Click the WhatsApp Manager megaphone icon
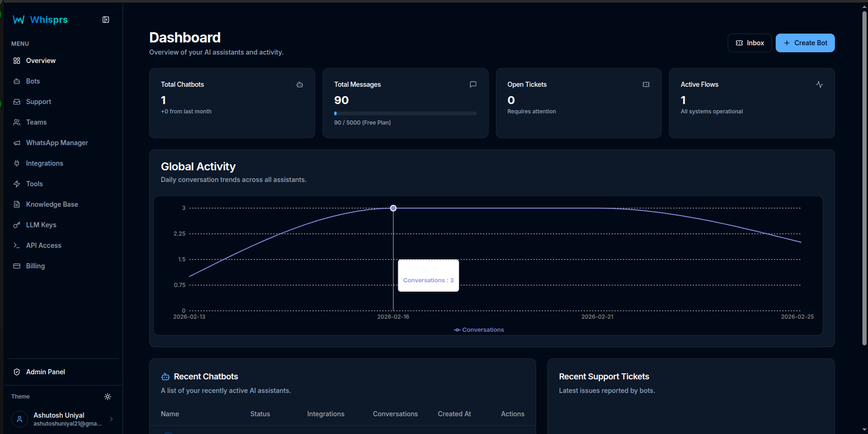Viewport: 868px width, 434px height. [x=17, y=143]
